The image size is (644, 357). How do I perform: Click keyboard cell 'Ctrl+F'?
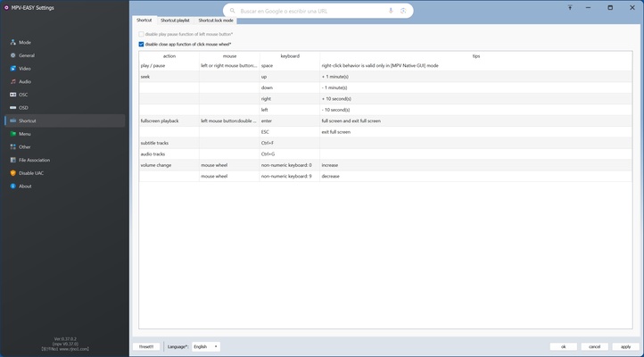click(x=290, y=143)
